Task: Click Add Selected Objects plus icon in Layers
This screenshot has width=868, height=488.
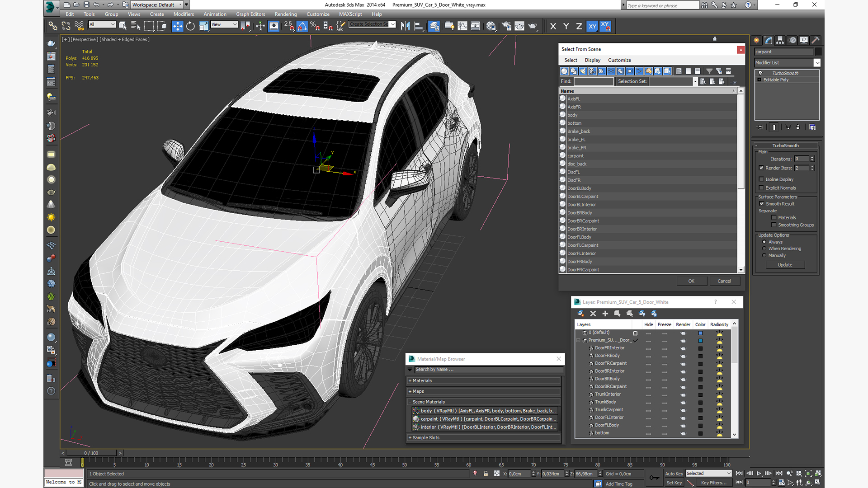Action: [605, 314]
